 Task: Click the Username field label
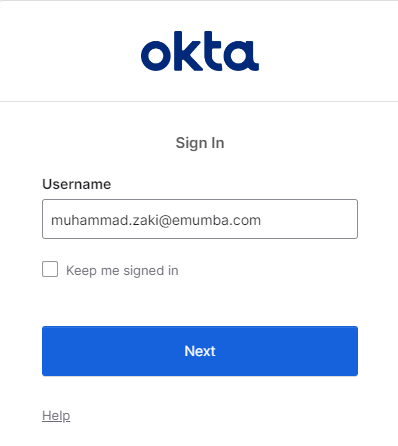click(77, 184)
